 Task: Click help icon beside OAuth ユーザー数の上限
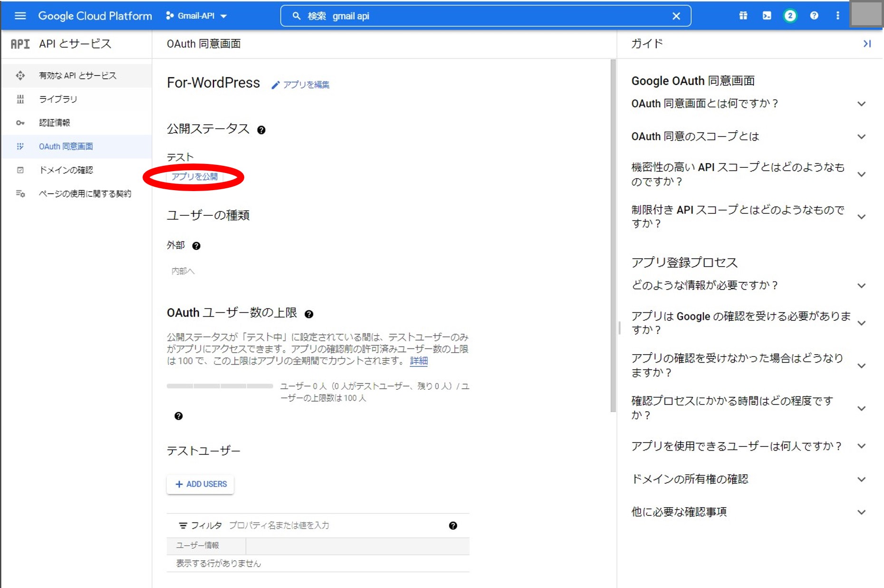click(309, 314)
